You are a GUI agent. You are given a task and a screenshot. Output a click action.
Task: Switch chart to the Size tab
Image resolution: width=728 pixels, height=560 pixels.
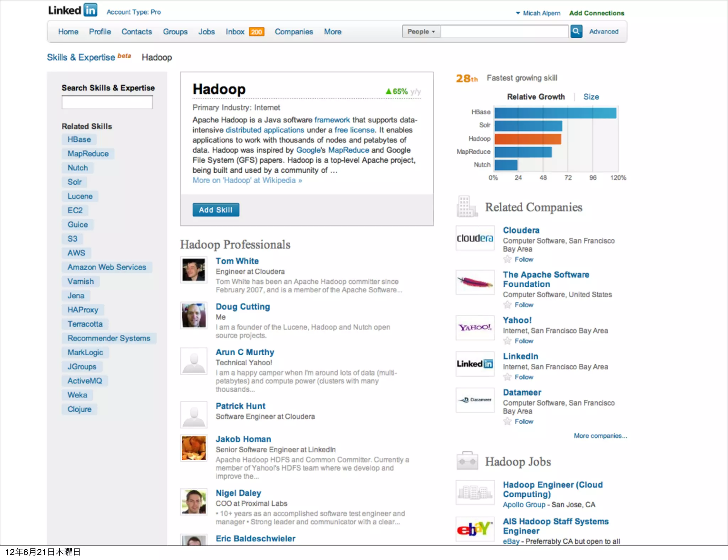pos(591,97)
